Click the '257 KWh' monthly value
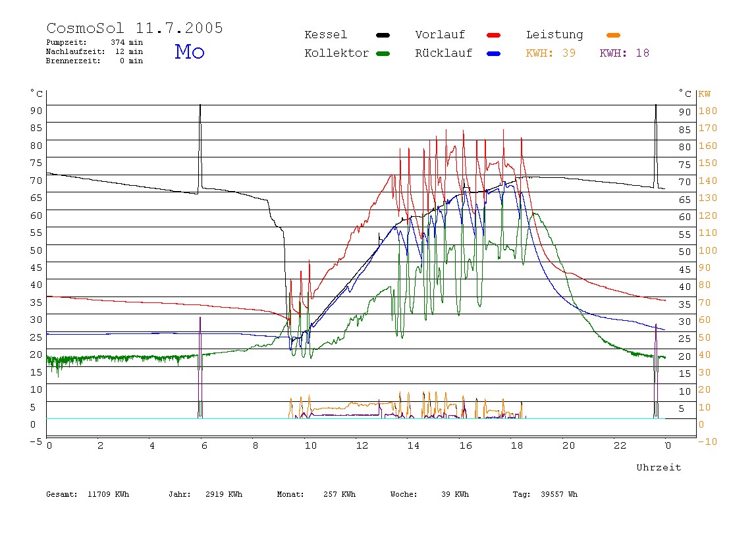756x535 pixels. click(x=339, y=494)
